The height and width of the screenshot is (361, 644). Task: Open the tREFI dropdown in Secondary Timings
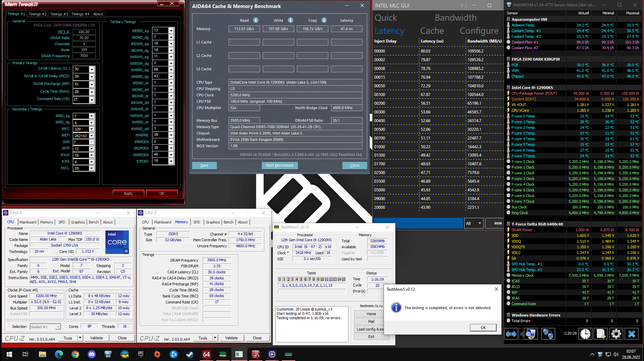91,136
